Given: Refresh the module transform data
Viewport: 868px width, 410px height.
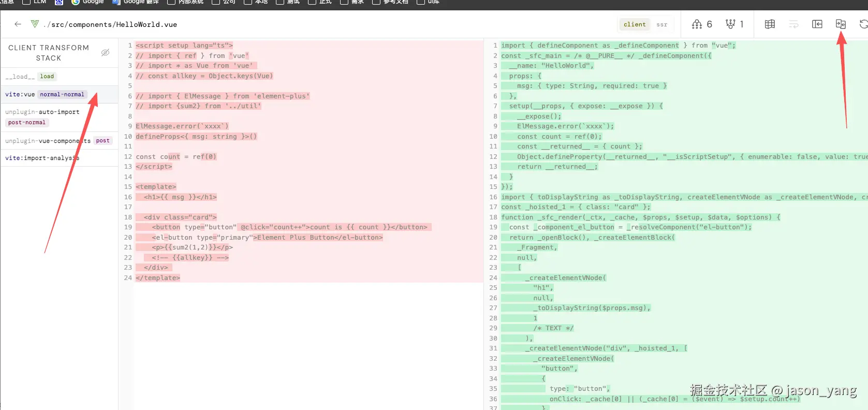Looking at the screenshot, I should pyautogui.click(x=863, y=24).
